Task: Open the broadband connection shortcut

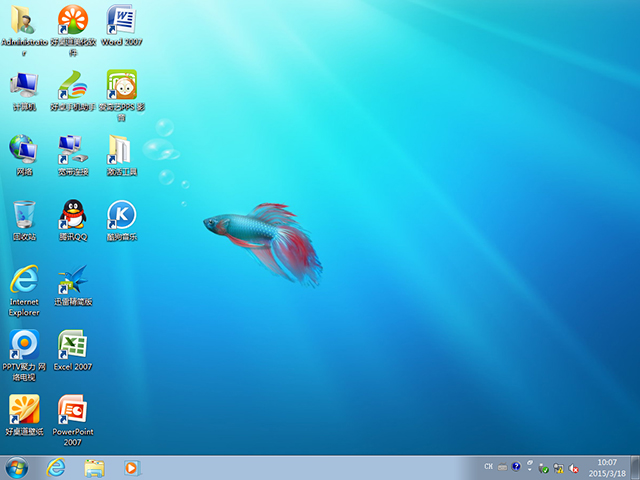Action: tap(72, 149)
